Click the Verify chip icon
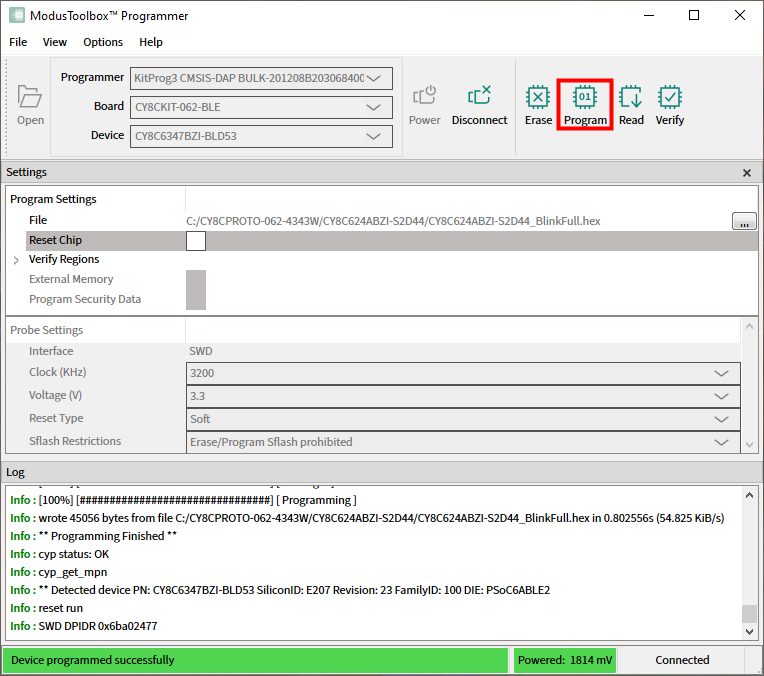764x676 pixels. pyautogui.click(x=670, y=97)
